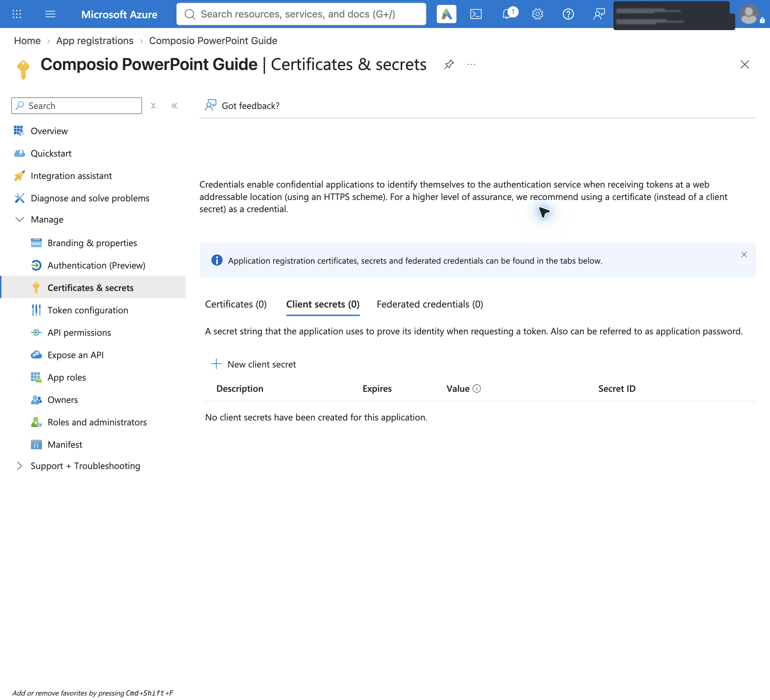Open the top bar feedback icon
Screen dimensions: 770x700
[x=599, y=14]
